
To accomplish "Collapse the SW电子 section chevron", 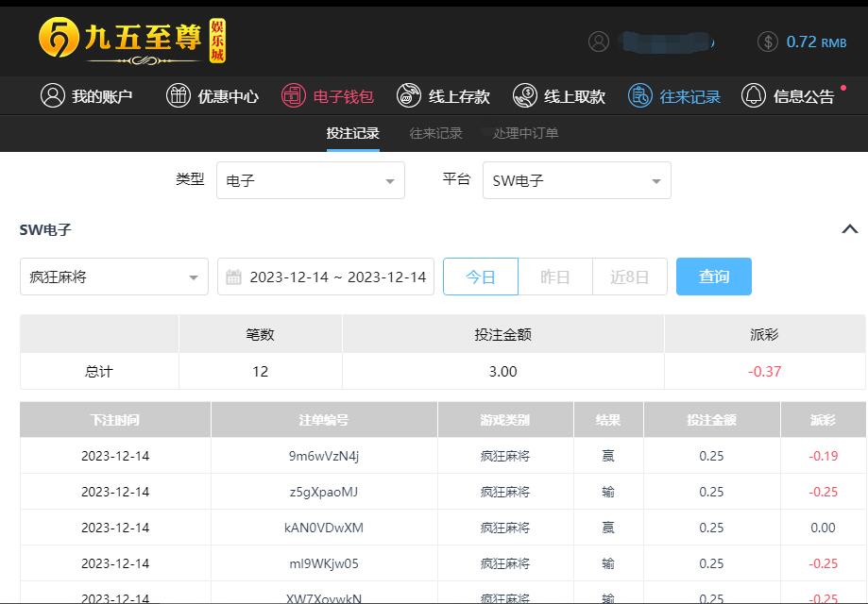I will tap(849, 229).
